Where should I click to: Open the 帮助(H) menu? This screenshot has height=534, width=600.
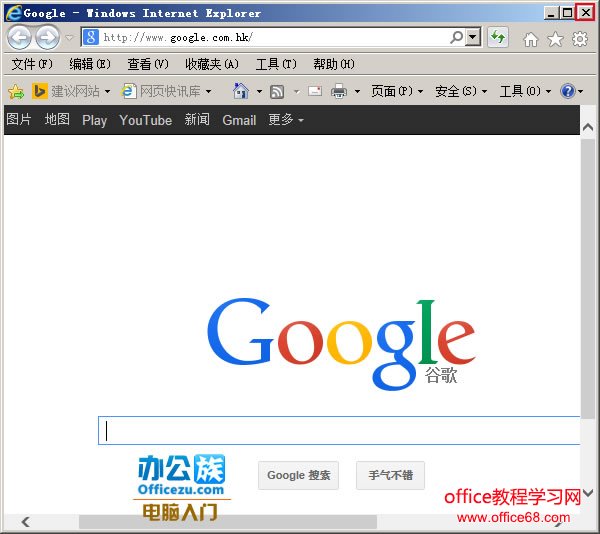334,64
